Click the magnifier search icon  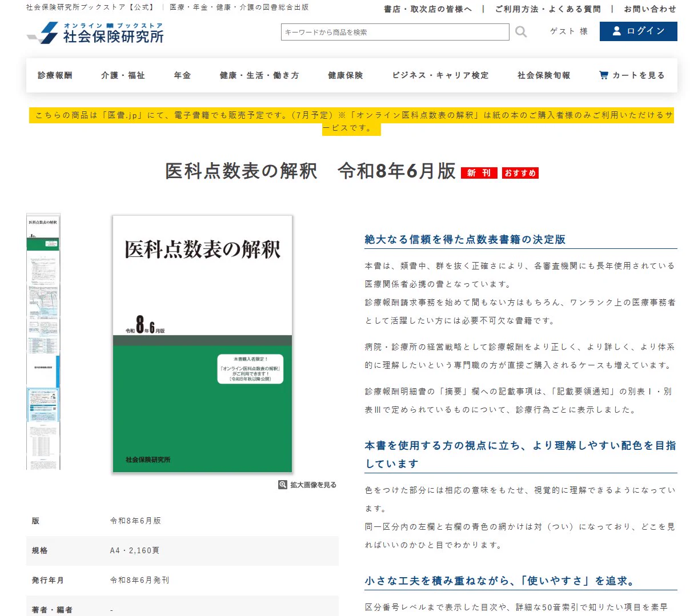click(521, 32)
